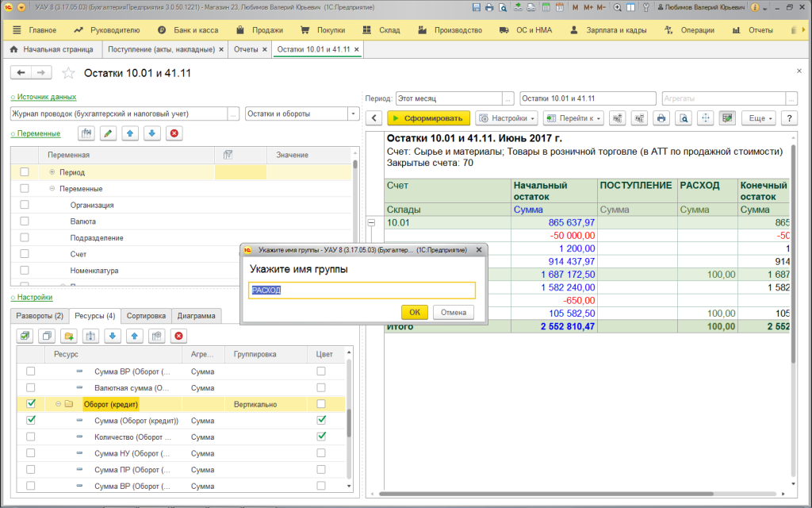Screen dimensions: 812x508
Task: Open the wrench tools icon in title bar
Action: tap(645, 8)
